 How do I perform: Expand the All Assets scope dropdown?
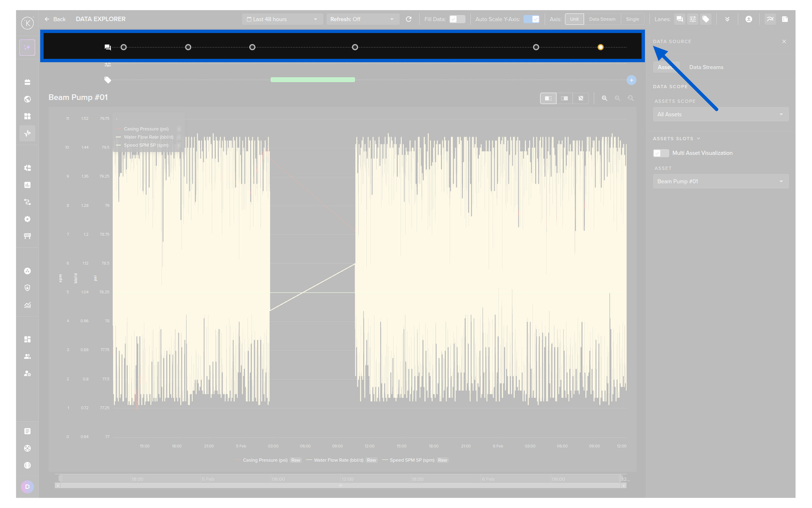click(x=720, y=114)
